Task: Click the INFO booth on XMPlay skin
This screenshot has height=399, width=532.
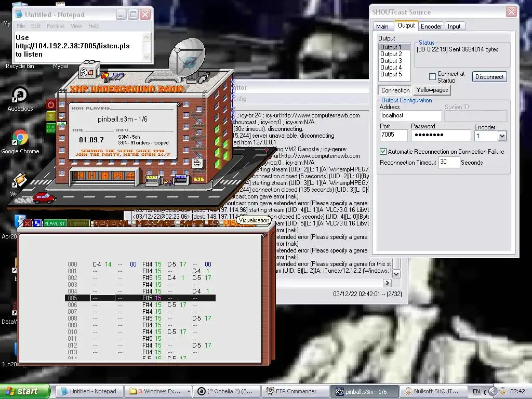Action: click(x=152, y=179)
